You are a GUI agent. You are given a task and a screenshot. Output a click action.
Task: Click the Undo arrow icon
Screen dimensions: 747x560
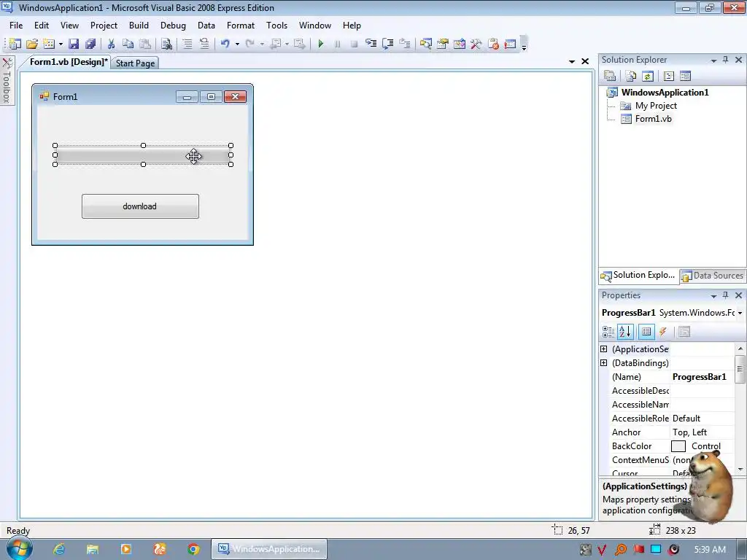(x=225, y=44)
